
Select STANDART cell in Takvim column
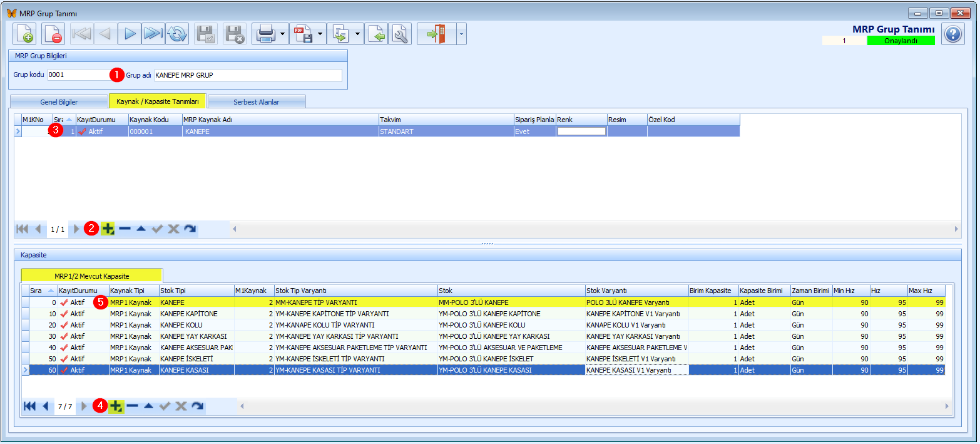click(x=446, y=132)
